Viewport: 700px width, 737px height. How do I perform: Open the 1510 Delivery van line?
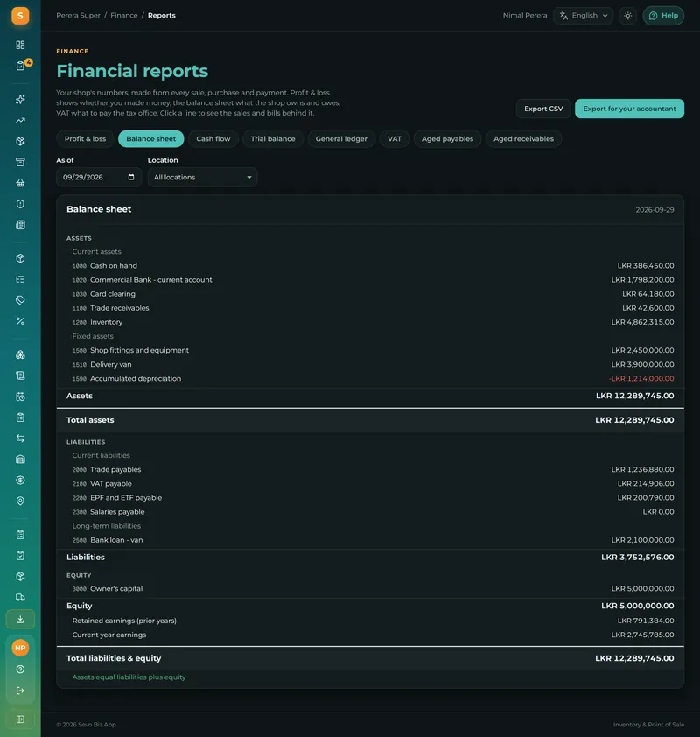coord(370,364)
